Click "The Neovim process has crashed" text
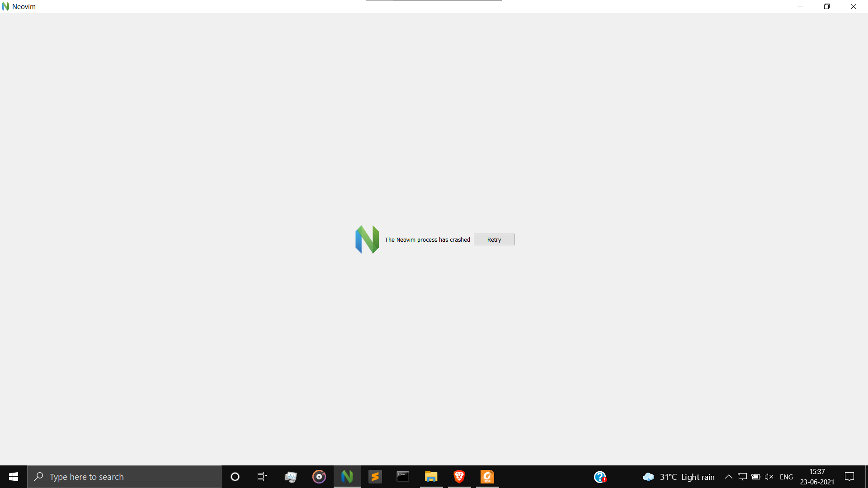Image resolution: width=868 pixels, height=488 pixels. [427, 240]
